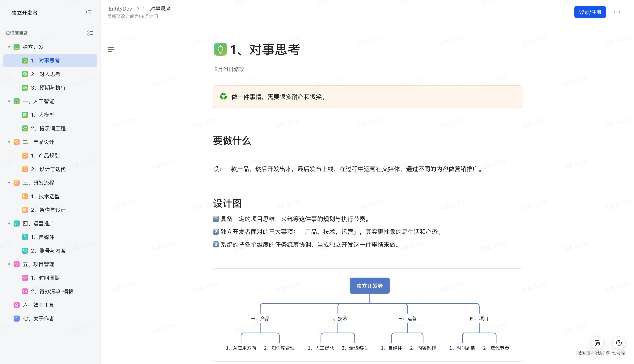Open the ellipsis more options menu
Image resolution: width=634 pixels, height=364 pixels.
[617, 12]
